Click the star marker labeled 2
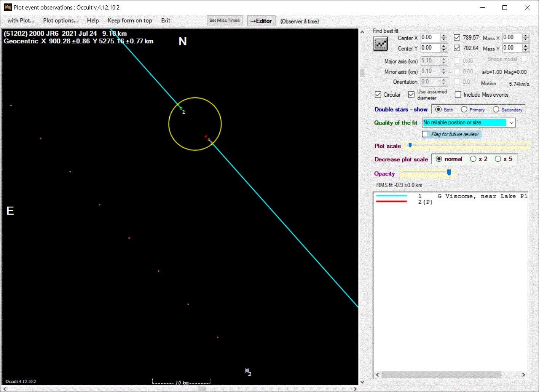 coord(247,371)
